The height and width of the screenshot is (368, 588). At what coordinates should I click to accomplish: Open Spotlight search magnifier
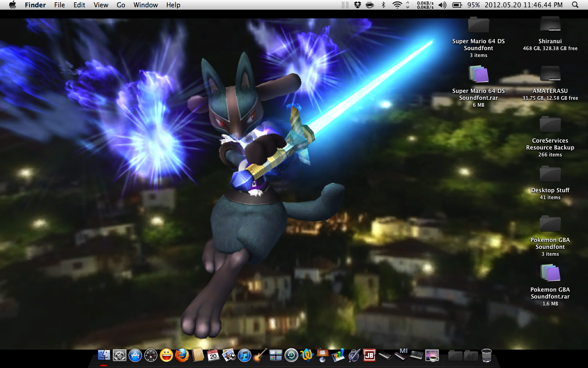click(575, 5)
